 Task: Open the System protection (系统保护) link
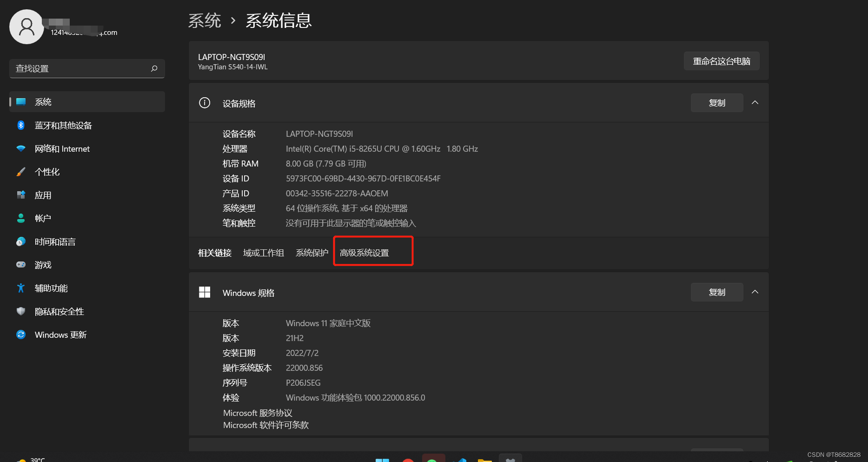[x=312, y=253]
